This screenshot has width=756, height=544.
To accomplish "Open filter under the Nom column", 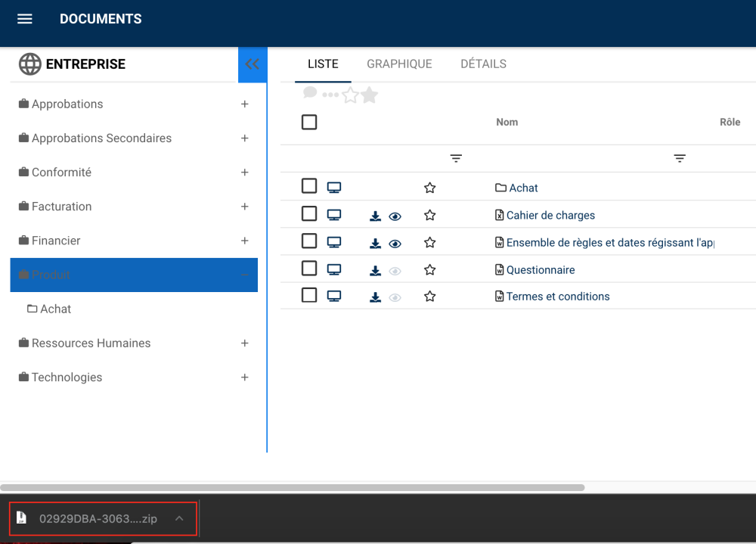I will pyautogui.click(x=456, y=158).
